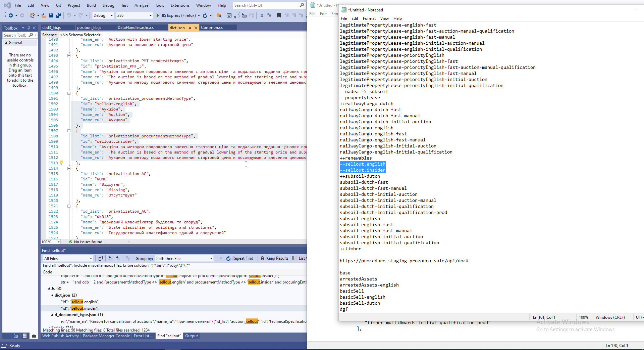Image resolution: width=644 pixels, height=350 pixels.
Task: Click the Collapse All icon in Find results
Action: point(111,258)
